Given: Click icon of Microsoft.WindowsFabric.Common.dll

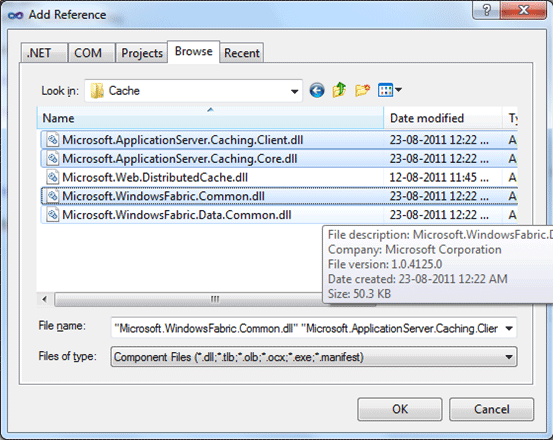Looking at the screenshot, I should [x=53, y=196].
